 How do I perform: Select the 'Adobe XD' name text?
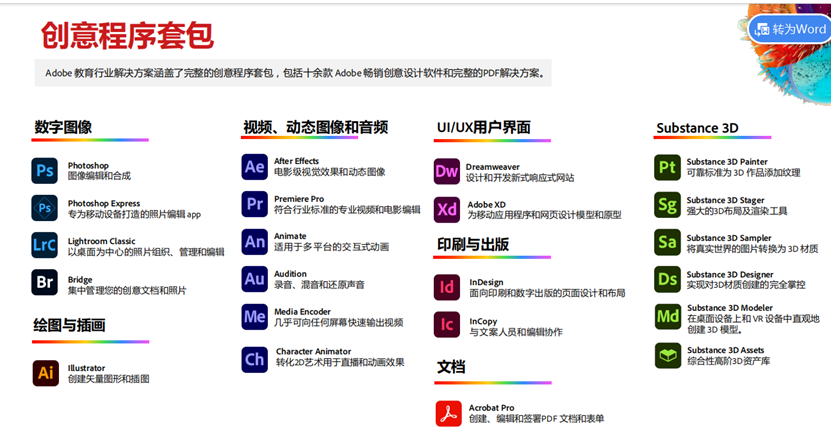[x=487, y=204]
